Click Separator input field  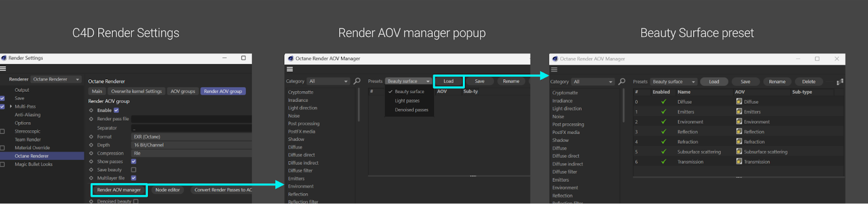[192, 128]
